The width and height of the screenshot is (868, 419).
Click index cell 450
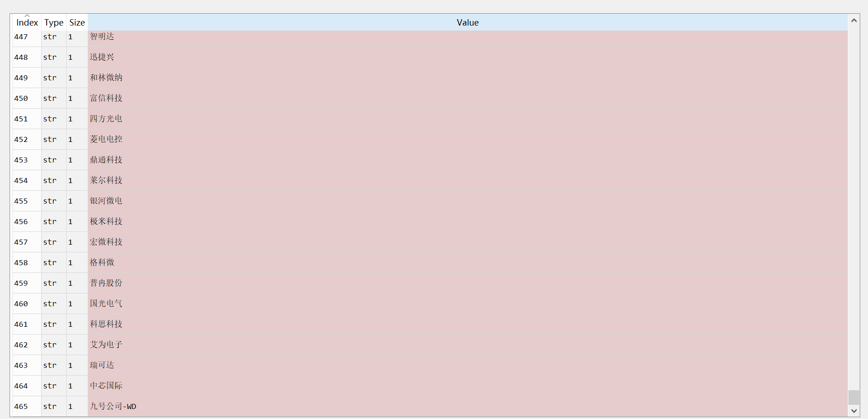coord(27,98)
